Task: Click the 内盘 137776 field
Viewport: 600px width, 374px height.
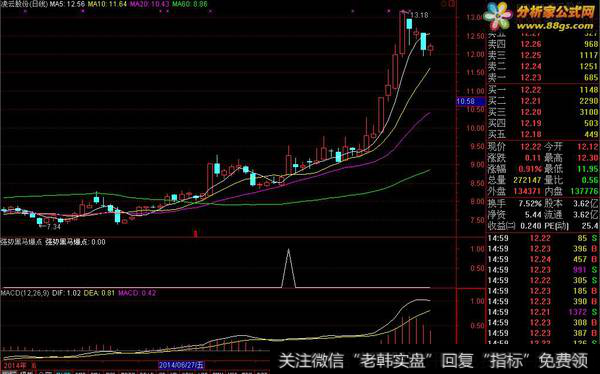Action: coord(571,191)
